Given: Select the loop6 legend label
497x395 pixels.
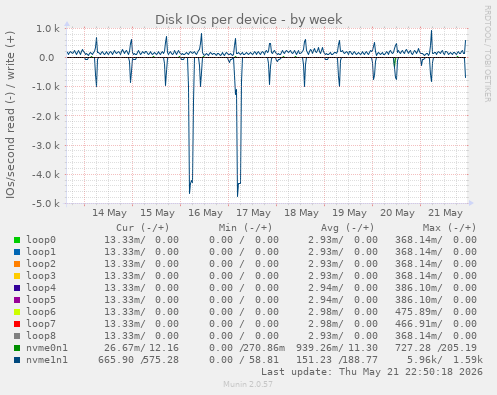Looking at the screenshot, I should (x=41, y=312).
